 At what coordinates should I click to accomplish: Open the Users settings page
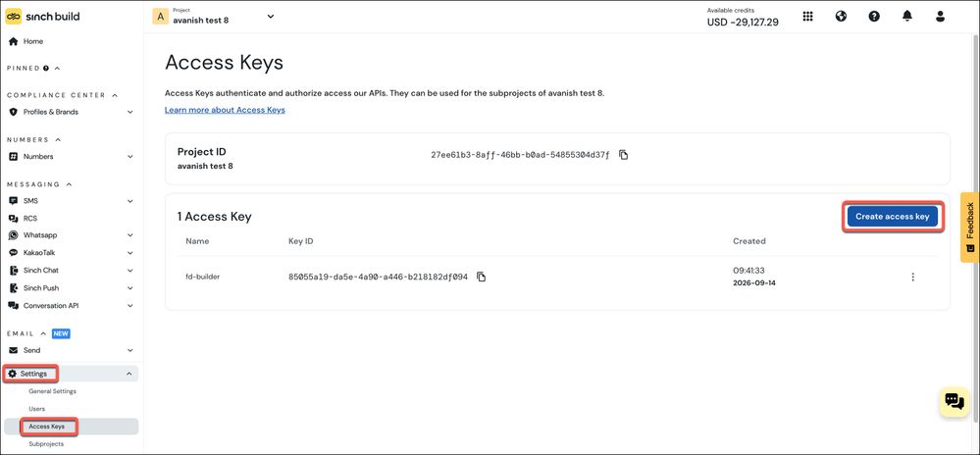(37, 409)
